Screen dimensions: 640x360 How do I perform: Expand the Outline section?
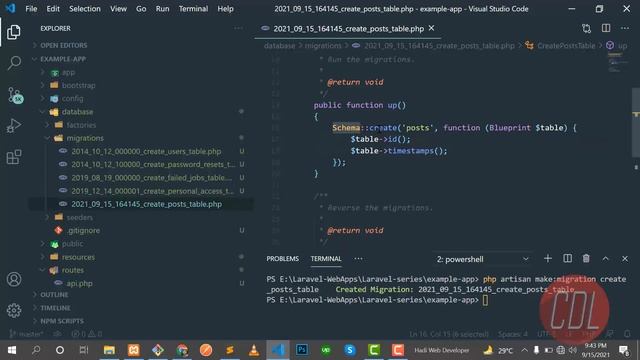(x=54, y=295)
